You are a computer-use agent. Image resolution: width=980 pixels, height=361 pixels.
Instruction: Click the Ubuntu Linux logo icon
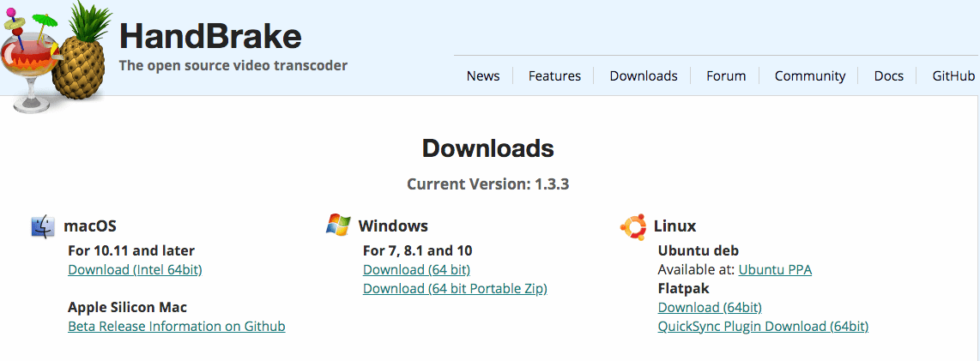click(632, 226)
